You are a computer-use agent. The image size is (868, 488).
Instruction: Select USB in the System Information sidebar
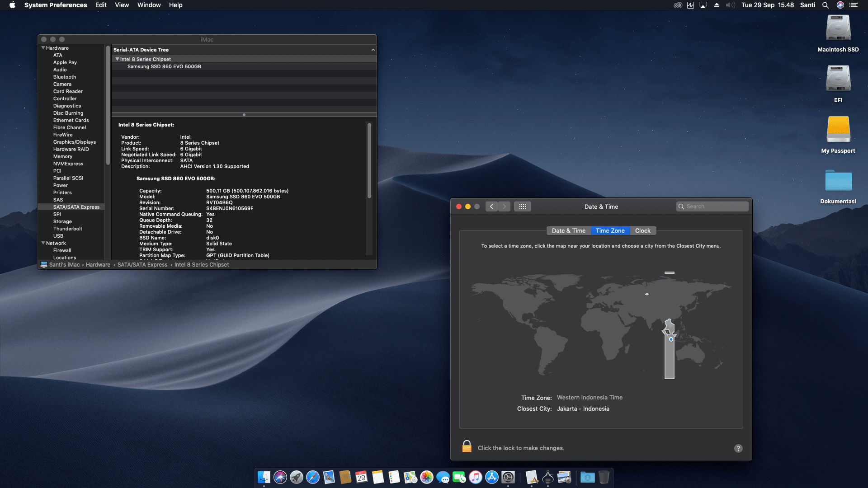pos(59,236)
